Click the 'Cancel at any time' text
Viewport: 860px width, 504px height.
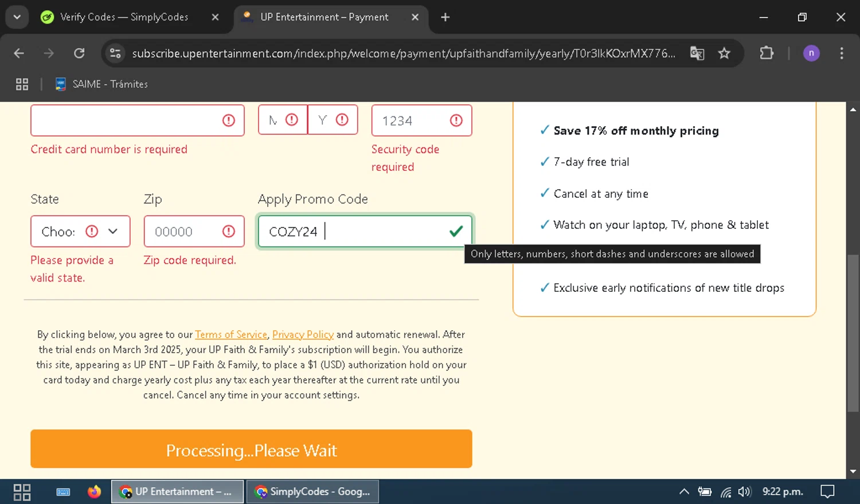pos(601,194)
